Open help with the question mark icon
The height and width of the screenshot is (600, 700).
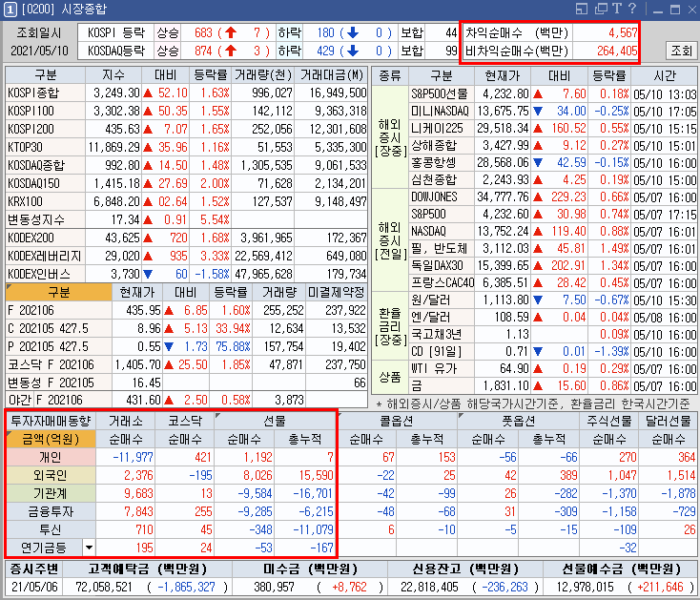click(632, 9)
